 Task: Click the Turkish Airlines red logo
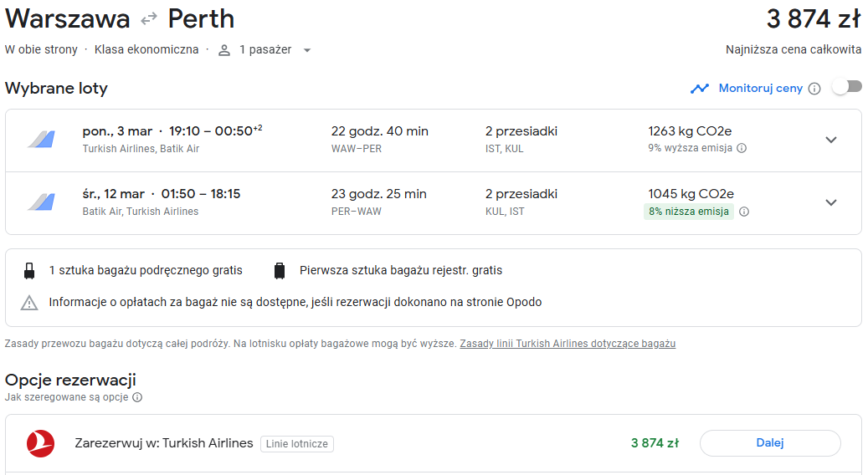tap(40, 443)
